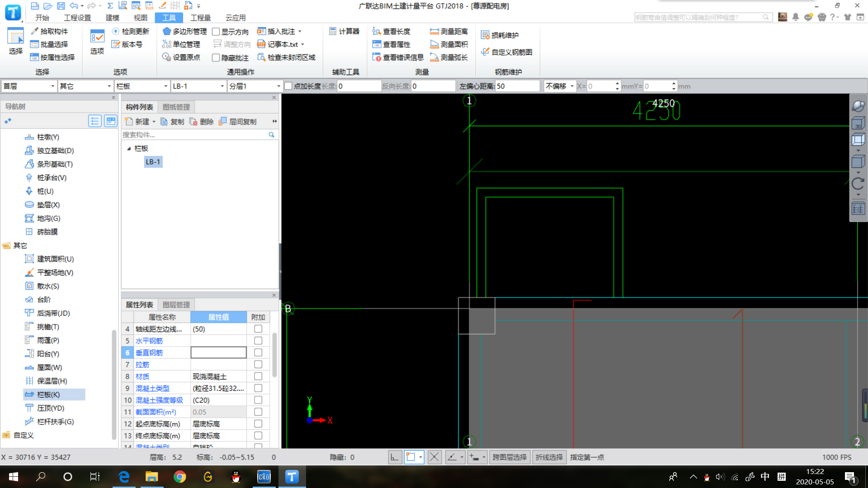Switch nav tree to list view icon
The height and width of the screenshot is (488, 868).
[94, 121]
